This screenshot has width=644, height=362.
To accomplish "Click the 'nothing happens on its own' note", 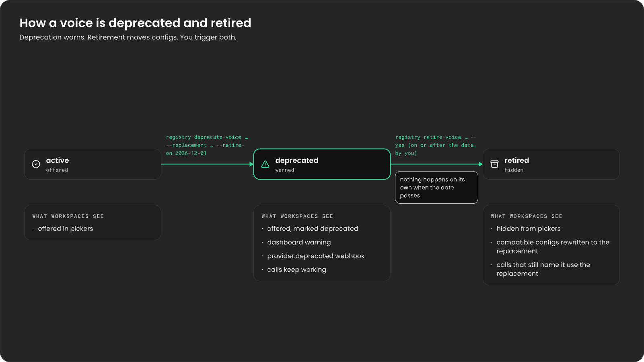I will [x=436, y=188].
